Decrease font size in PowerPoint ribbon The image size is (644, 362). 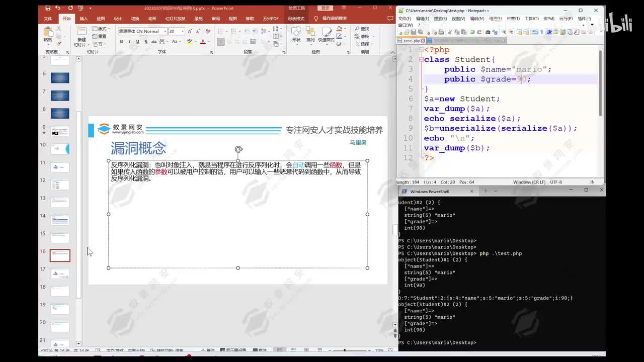pyautogui.click(x=198, y=32)
